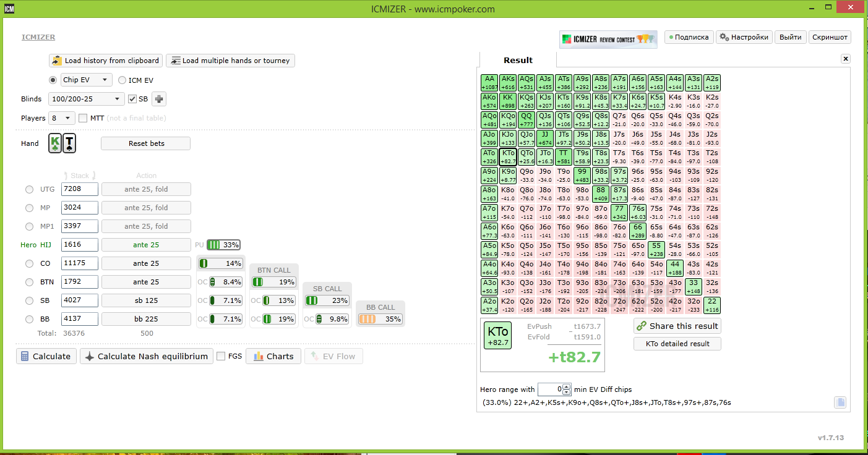The image size is (868, 455).
Task: Select the CO player radio button
Action: click(29, 263)
